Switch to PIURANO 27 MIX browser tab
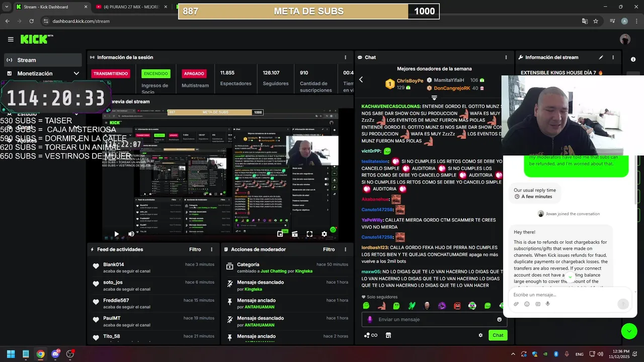This screenshot has width=644, height=362. tap(132, 7)
